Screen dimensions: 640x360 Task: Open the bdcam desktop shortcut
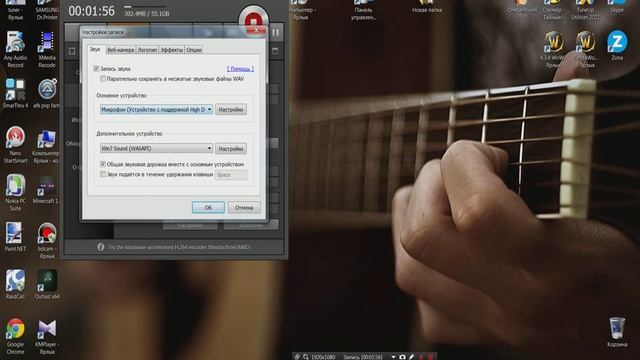(47, 240)
